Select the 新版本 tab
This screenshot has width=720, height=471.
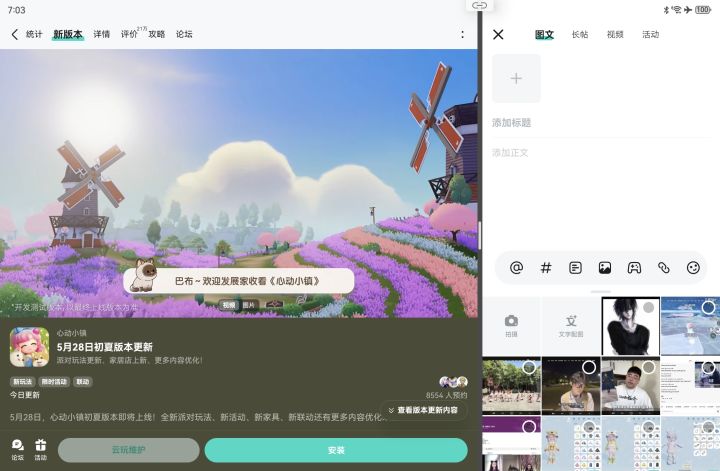(x=68, y=34)
